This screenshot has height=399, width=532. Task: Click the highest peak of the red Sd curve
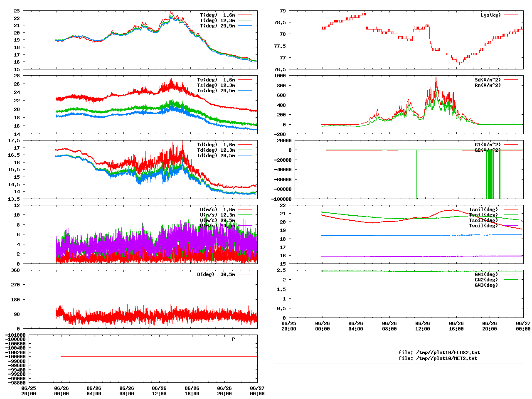(436, 77)
